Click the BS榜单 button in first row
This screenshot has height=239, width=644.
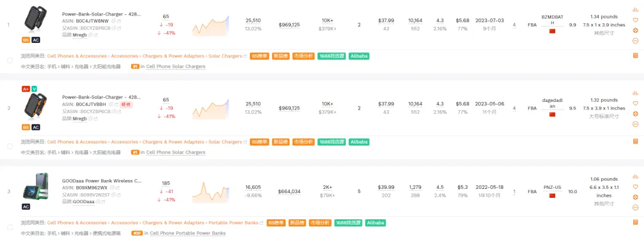coord(259,56)
